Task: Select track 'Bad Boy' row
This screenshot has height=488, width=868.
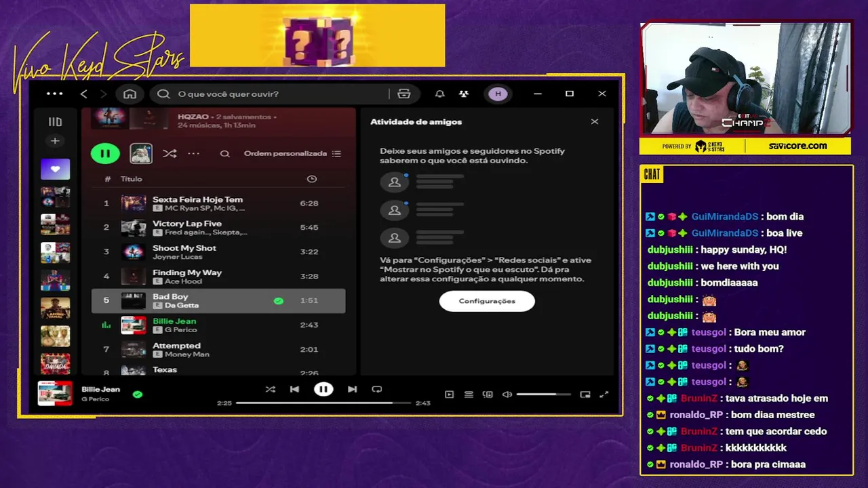Action: pos(218,301)
